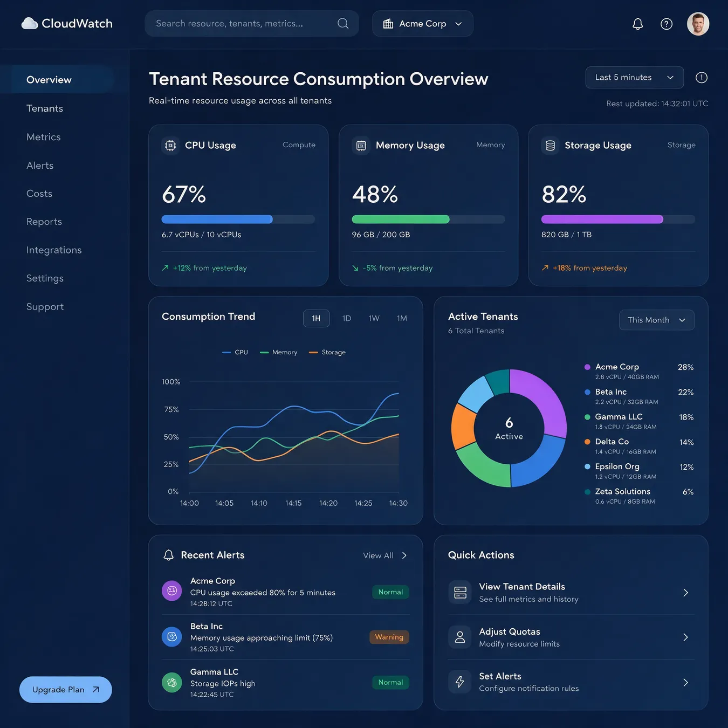
Task: Click the Normal badge on Gamma LLC alert
Action: tap(390, 683)
